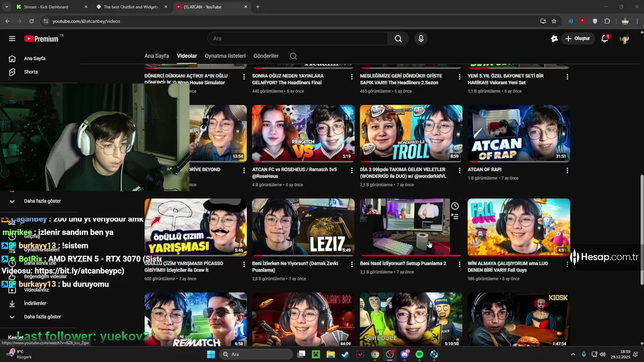The image size is (644, 362).
Task: Click the YouTube search magnifier button
Action: 398,39
